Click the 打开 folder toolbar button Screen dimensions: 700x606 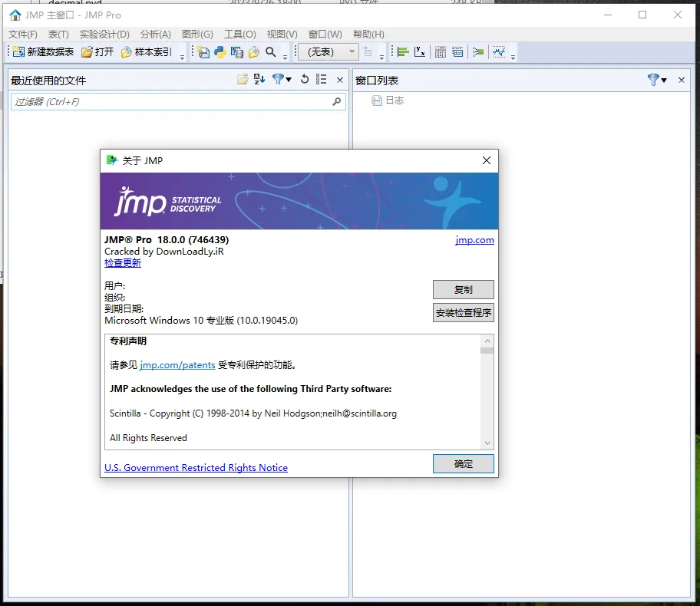[x=97, y=52]
